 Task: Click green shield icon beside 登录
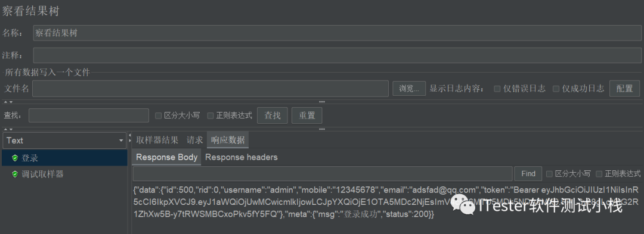click(x=15, y=158)
